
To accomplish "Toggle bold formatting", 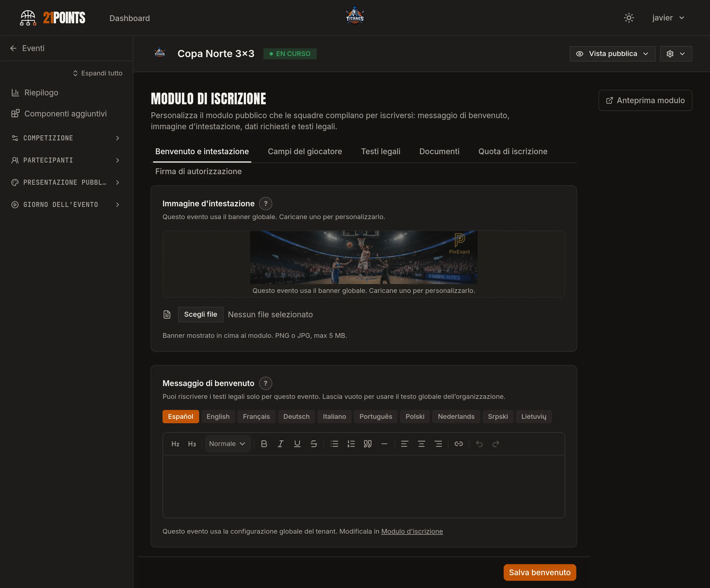I will (264, 444).
